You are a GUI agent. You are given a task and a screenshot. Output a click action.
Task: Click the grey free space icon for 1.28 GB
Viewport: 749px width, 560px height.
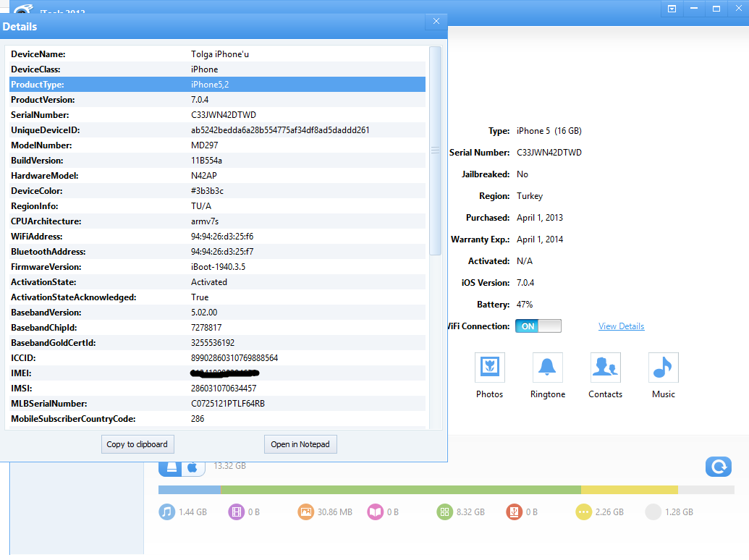653,512
